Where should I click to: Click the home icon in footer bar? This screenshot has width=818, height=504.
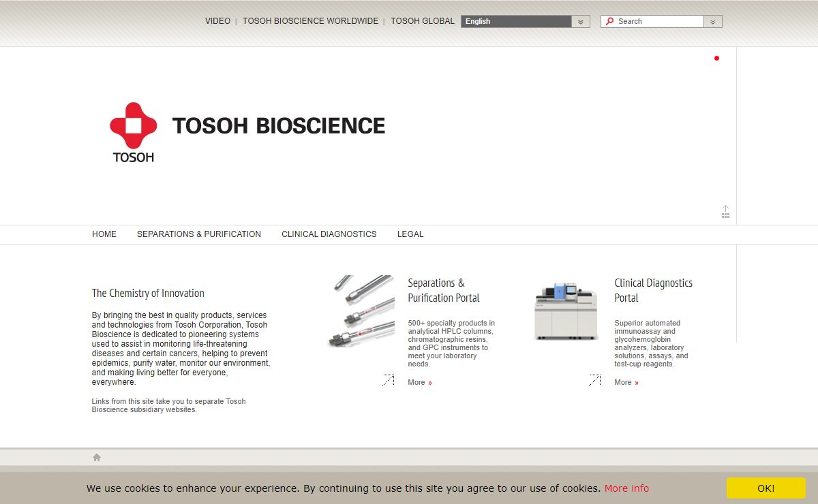pos(97,458)
